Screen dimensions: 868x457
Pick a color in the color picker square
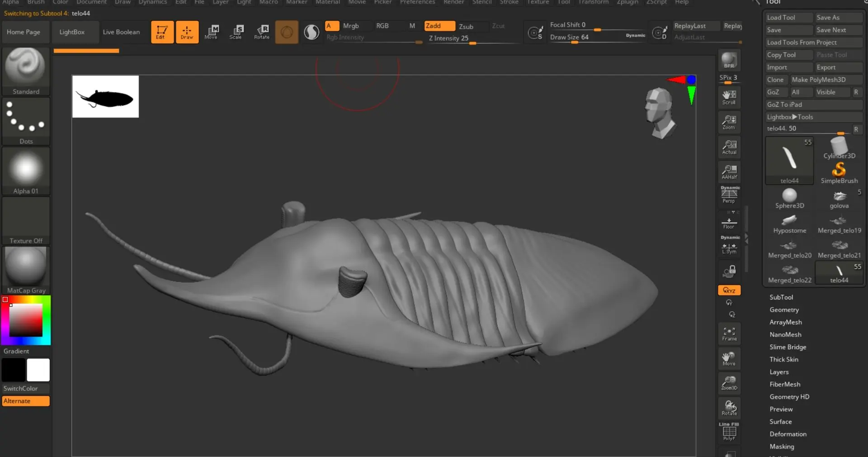[x=26, y=320]
